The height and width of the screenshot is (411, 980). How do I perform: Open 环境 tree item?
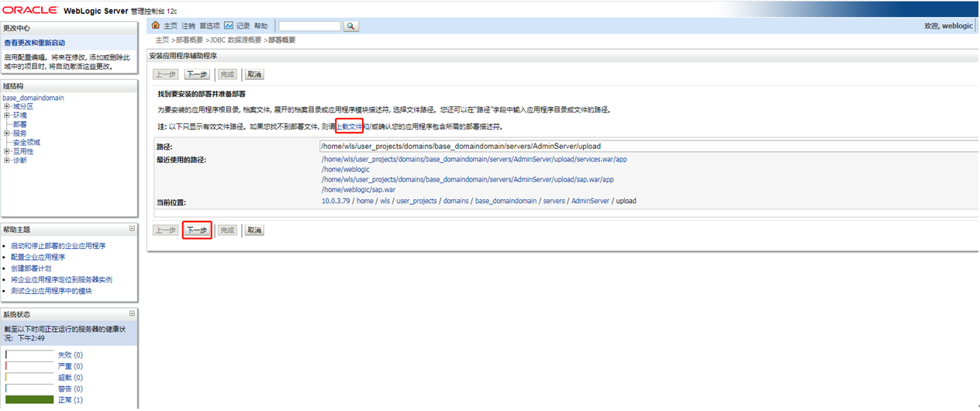[20, 115]
